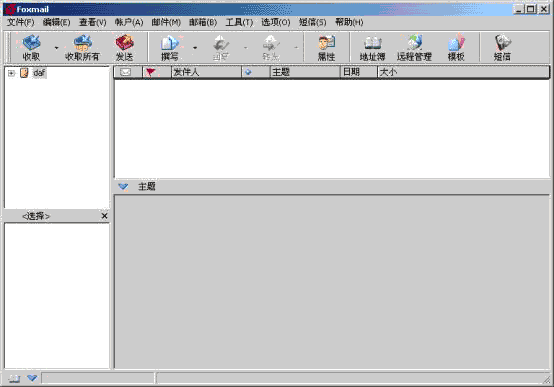Sort by the 日期 column header
This screenshot has width=554, height=387.
pos(359,72)
